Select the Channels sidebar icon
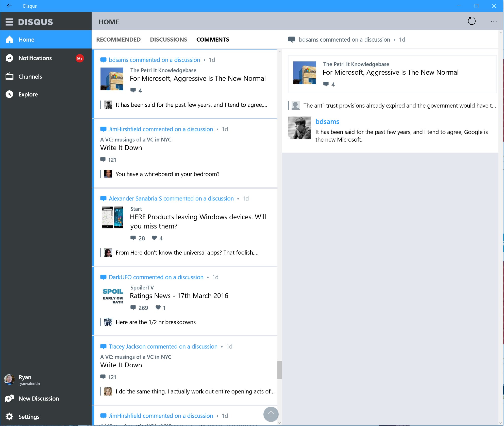This screenshot has width=504, height=426. pos(9,76)
